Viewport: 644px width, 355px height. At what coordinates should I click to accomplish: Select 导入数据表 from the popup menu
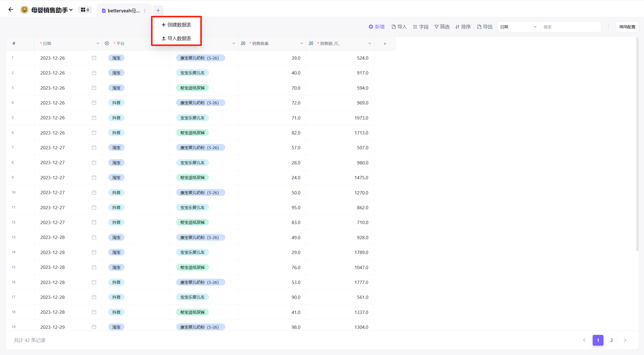point(176,38)
